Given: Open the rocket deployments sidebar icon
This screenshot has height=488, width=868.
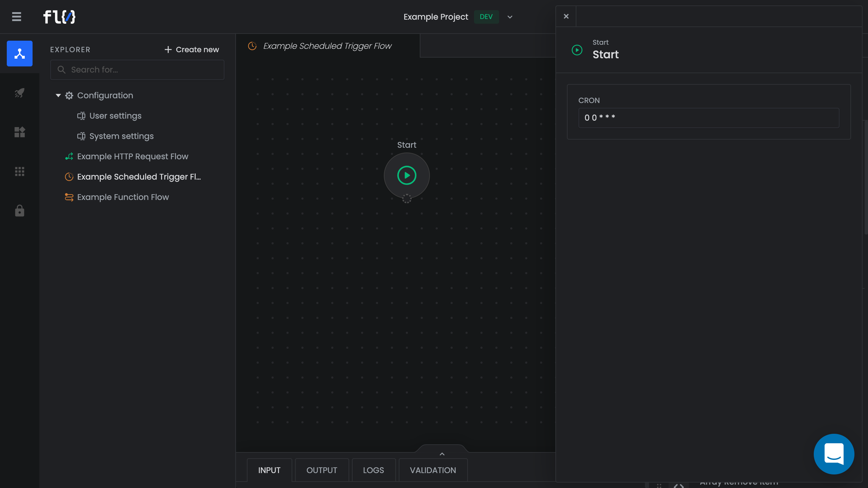Looking at the screenshot, I should pyautogui.click(x=20, y=93).
